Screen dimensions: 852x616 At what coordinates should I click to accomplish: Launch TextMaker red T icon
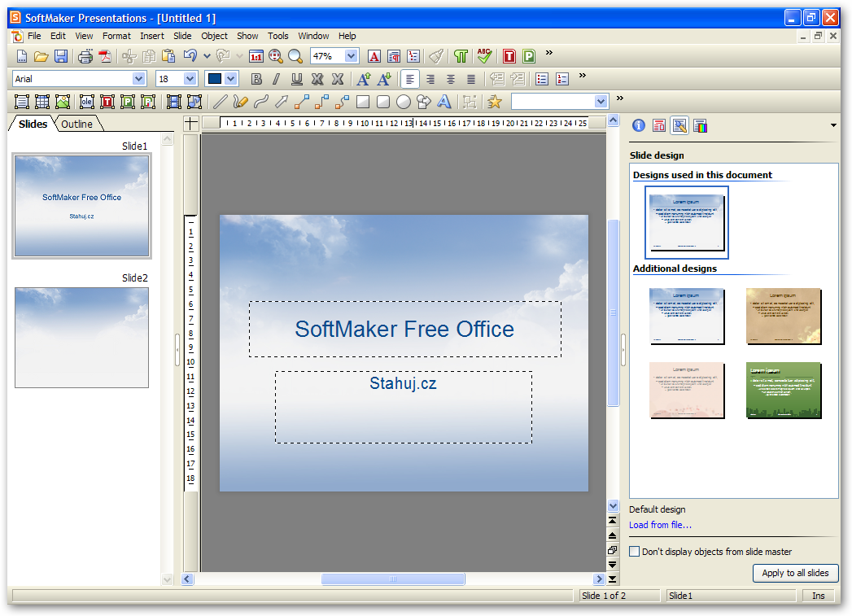[509, 56]
